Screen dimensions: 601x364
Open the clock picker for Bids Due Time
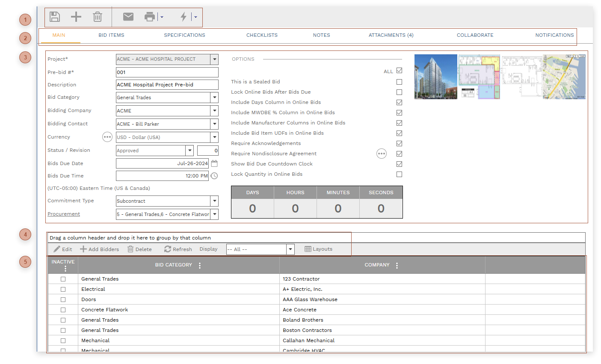[x=214, y=176]
